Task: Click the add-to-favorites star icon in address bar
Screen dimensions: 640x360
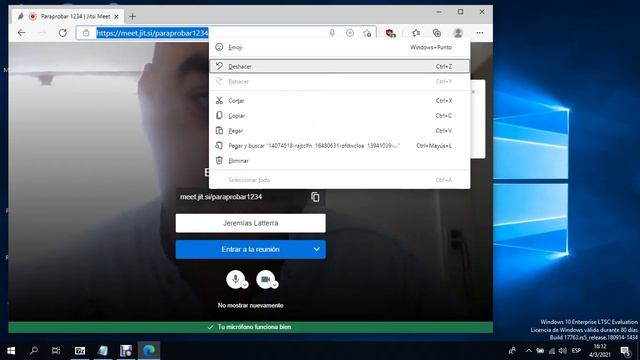Action: (x=367, y=33)
